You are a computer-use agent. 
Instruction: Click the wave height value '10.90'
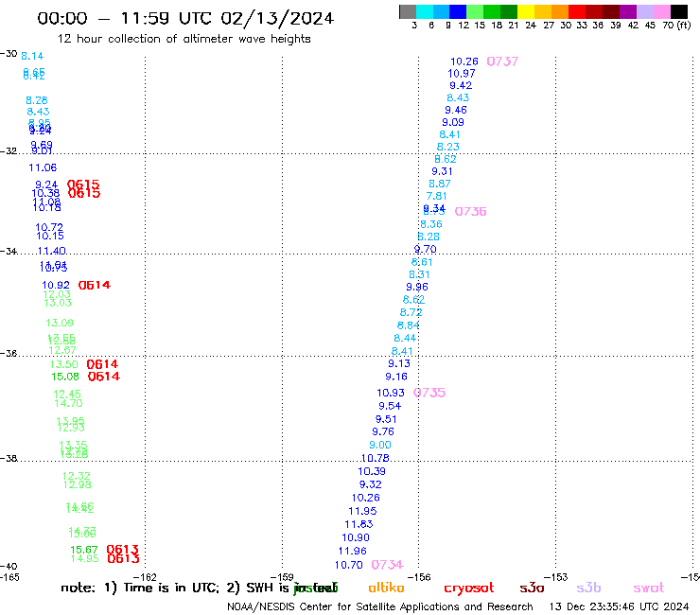[x=356, y=537]
